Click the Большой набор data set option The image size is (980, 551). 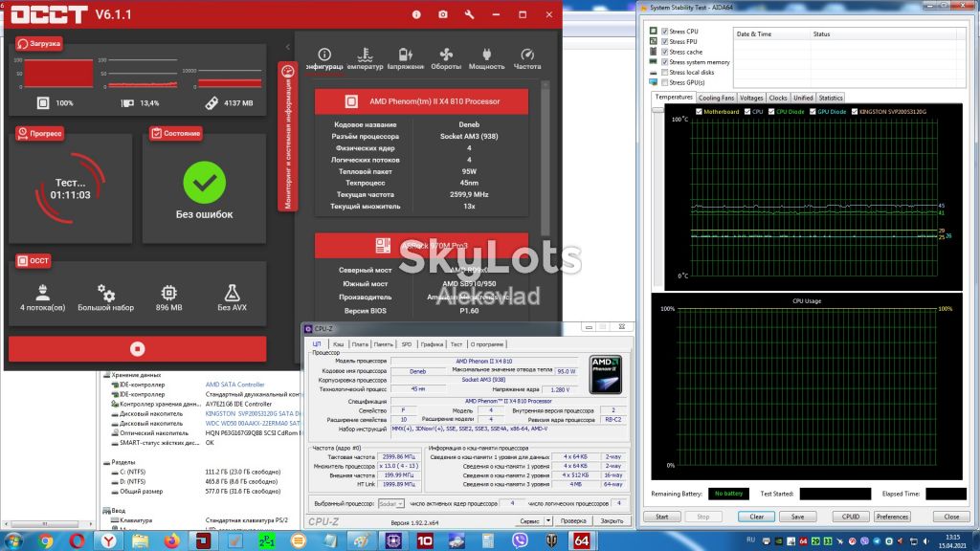[x=105, y=298]
